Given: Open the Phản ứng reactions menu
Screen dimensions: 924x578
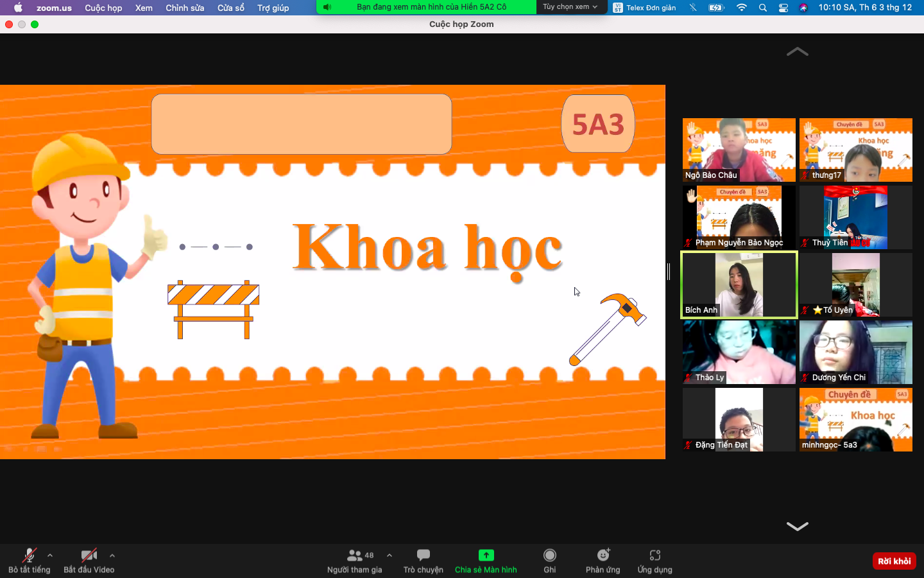Looking at the screenshot, I should [603, 560].
